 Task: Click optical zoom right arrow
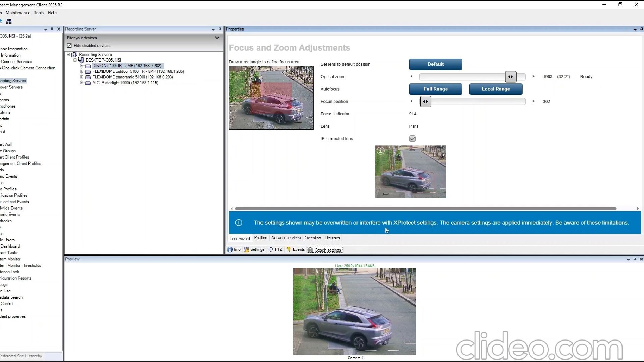click(533, 77)
